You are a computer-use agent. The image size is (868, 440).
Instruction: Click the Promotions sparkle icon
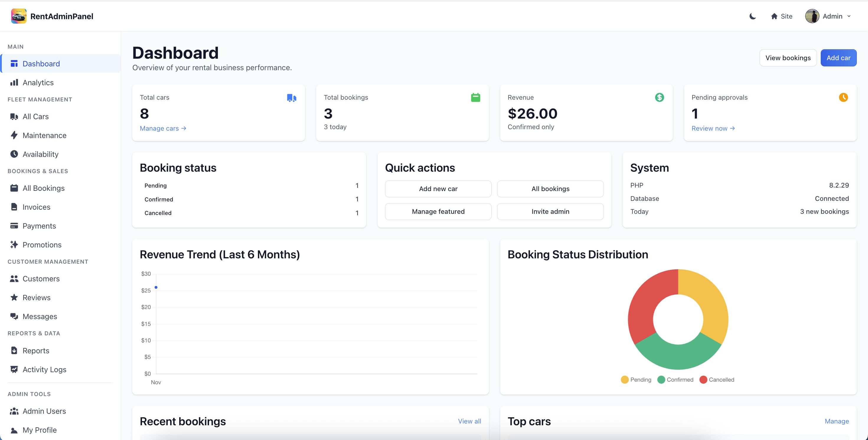click(14, 245)
